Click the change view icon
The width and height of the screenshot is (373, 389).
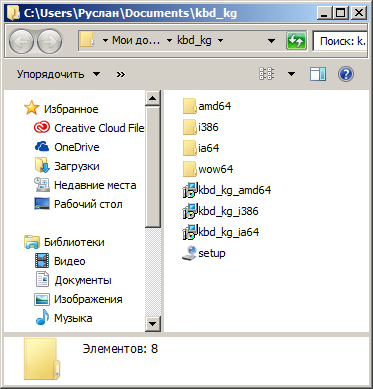point(267,74)
